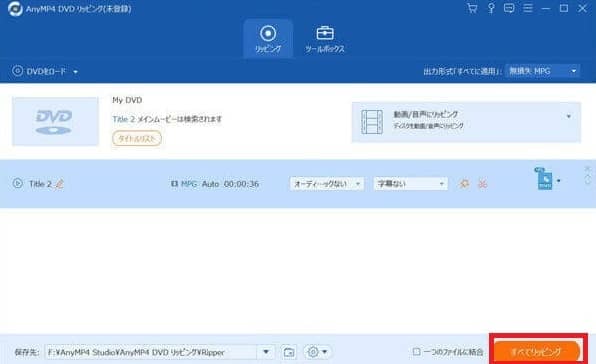Click the 00:00:36 duration text

click(241, 184)
